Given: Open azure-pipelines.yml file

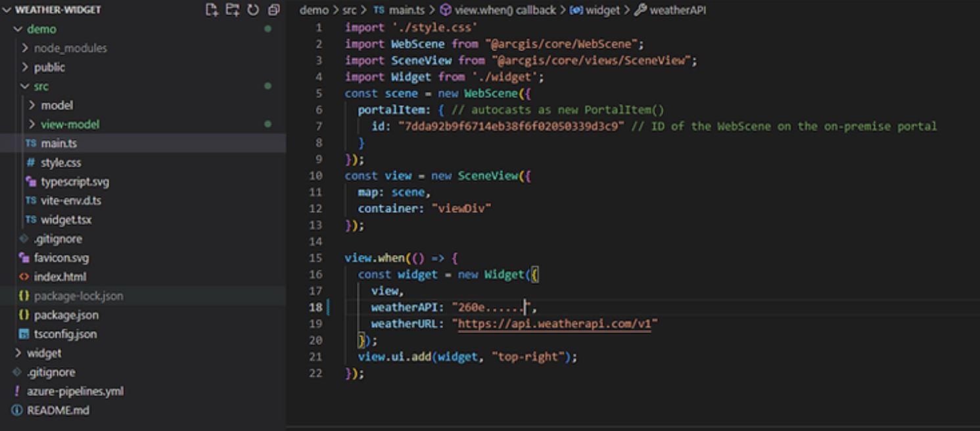Looking at the screenshot, I should tap(75, 391).
